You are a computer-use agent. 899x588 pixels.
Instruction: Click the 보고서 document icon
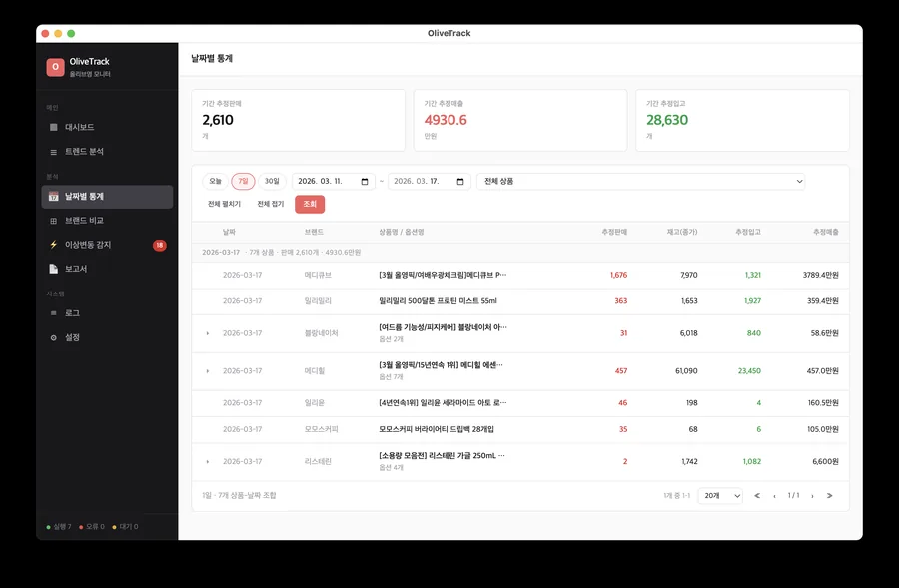[x=54, y=269]
